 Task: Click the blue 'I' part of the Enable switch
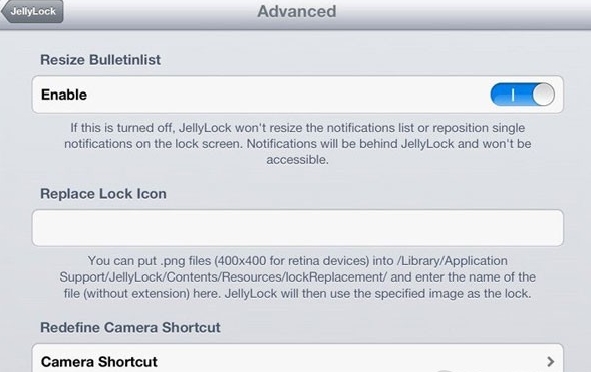[511, 94]
